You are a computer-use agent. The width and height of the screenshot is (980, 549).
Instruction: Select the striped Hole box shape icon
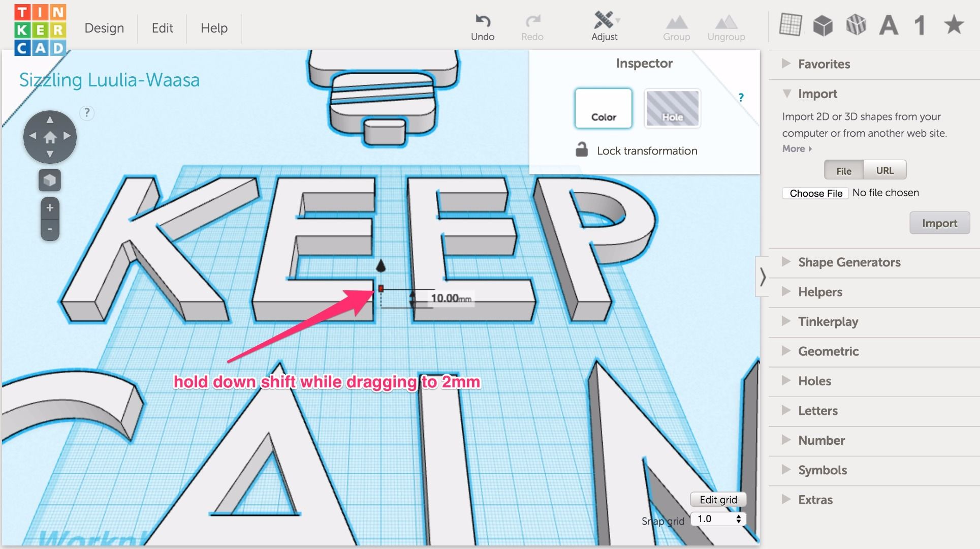(856, 24)
